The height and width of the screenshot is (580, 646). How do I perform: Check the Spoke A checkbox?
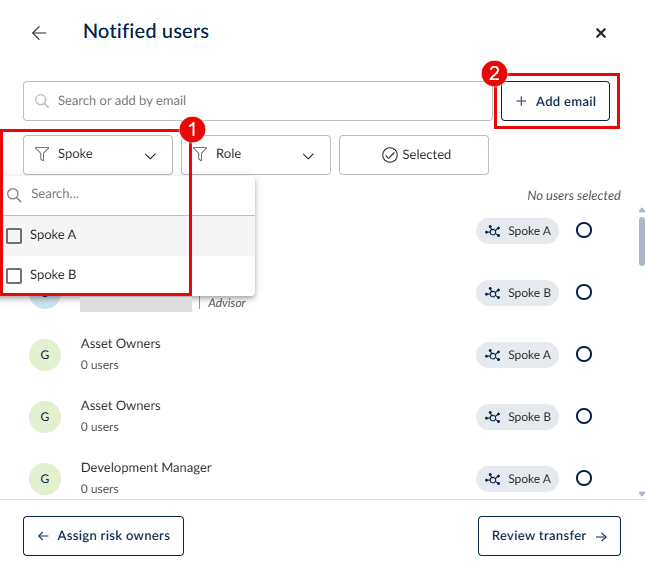coord(15,236)
